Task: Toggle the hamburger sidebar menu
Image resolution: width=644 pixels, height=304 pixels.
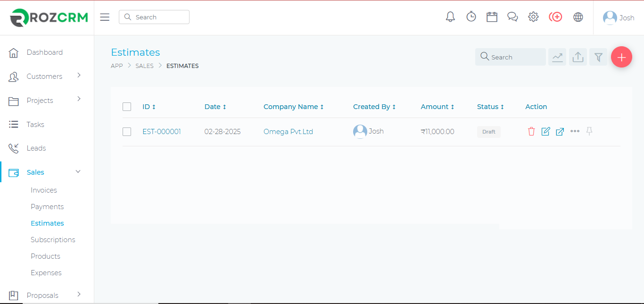Action: point(105,17)
